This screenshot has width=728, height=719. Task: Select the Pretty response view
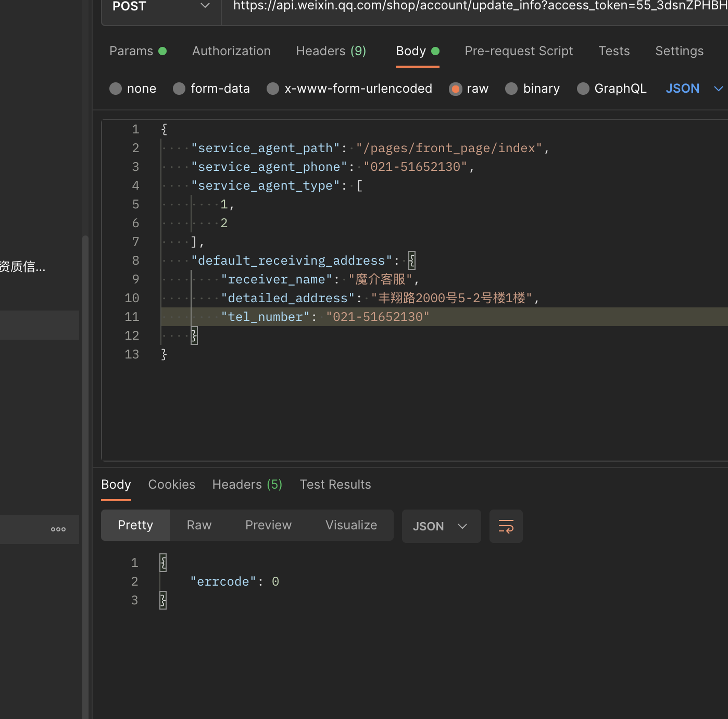click(135, 525)
